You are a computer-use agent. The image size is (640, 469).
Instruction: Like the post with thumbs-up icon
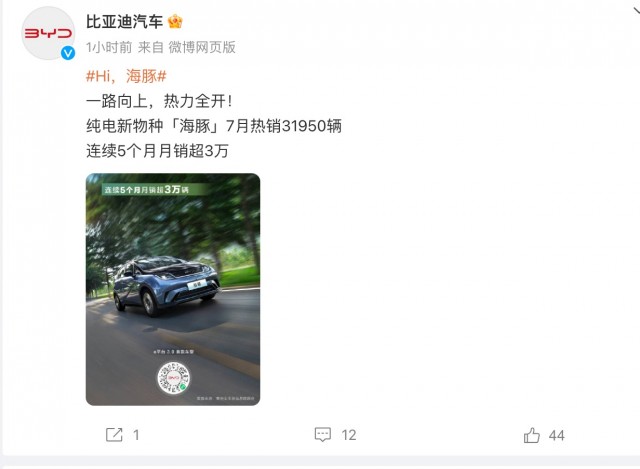[x=531, y=435]
